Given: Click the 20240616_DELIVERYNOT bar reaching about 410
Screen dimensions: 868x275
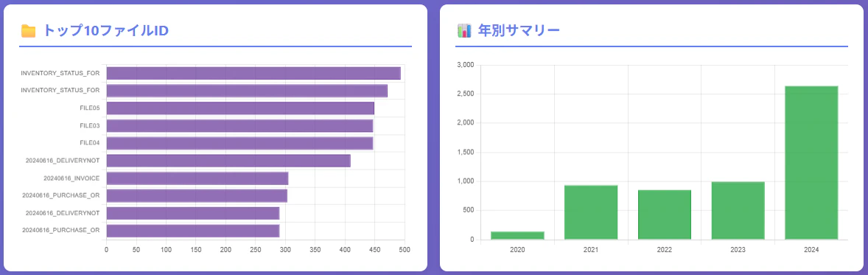Looking at the screenshot, I should [x=228, y=161].
